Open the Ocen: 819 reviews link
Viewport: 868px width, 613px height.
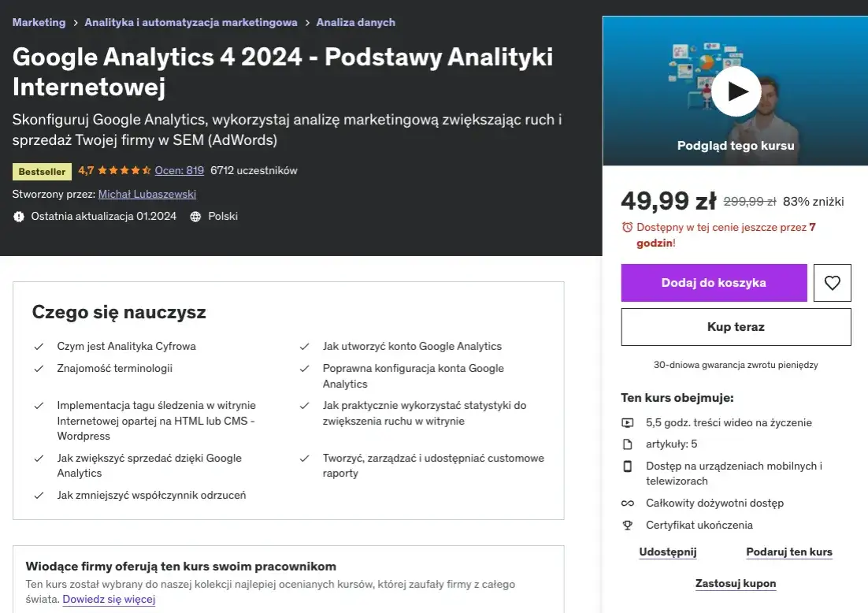click(x=179, y=170)
